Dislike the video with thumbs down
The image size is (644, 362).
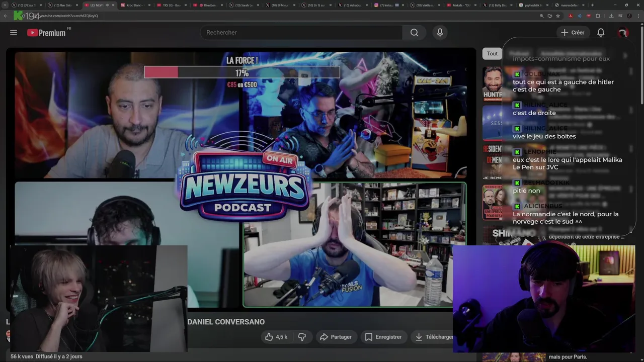302,337
